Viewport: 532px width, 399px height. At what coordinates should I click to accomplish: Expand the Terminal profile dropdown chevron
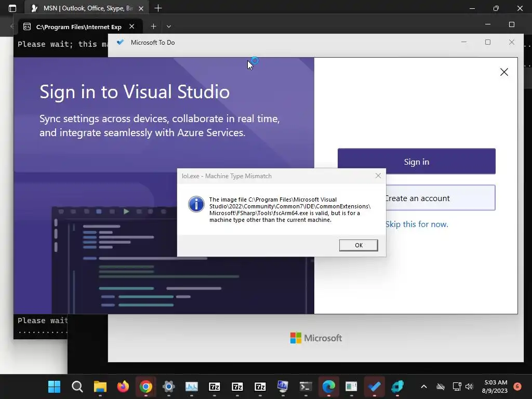coord(169,26)
